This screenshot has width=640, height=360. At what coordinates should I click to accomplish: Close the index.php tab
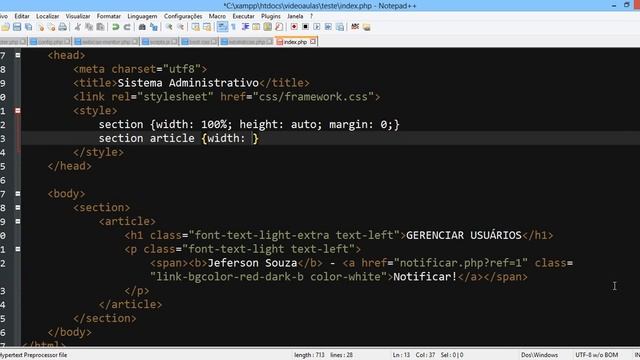pyautogui.click(x=313, y=42)
